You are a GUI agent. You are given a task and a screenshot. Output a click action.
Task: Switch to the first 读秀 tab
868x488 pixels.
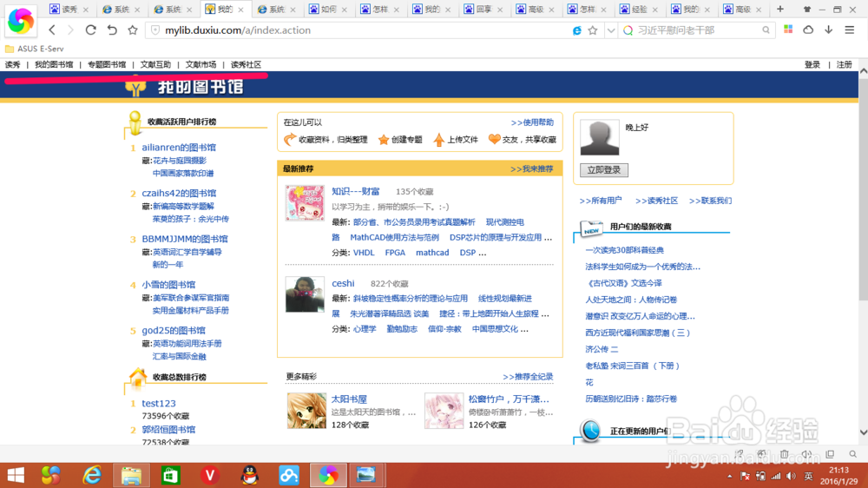69,10
